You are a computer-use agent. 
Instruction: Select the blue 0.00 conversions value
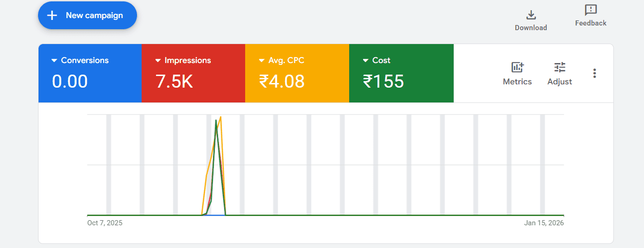pyautogui.click(x=70, y=82)
